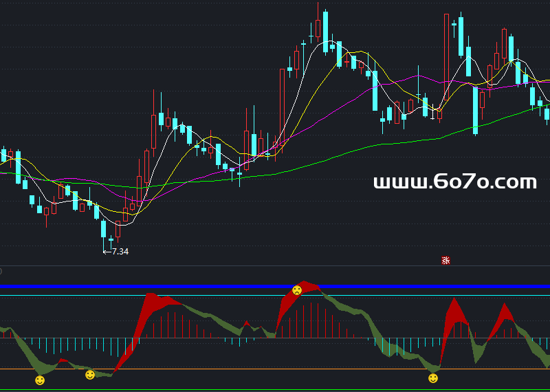Click the red 涨 marker under the chart
The height and width of the screenshot is (392, 550).
[445, 261]
